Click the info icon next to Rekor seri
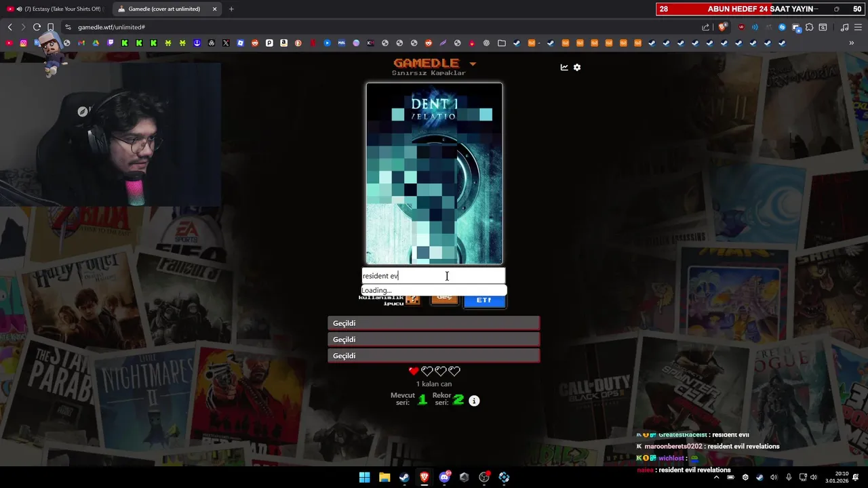The height and width of the screenshot is (488, 868). pos(474,401)
